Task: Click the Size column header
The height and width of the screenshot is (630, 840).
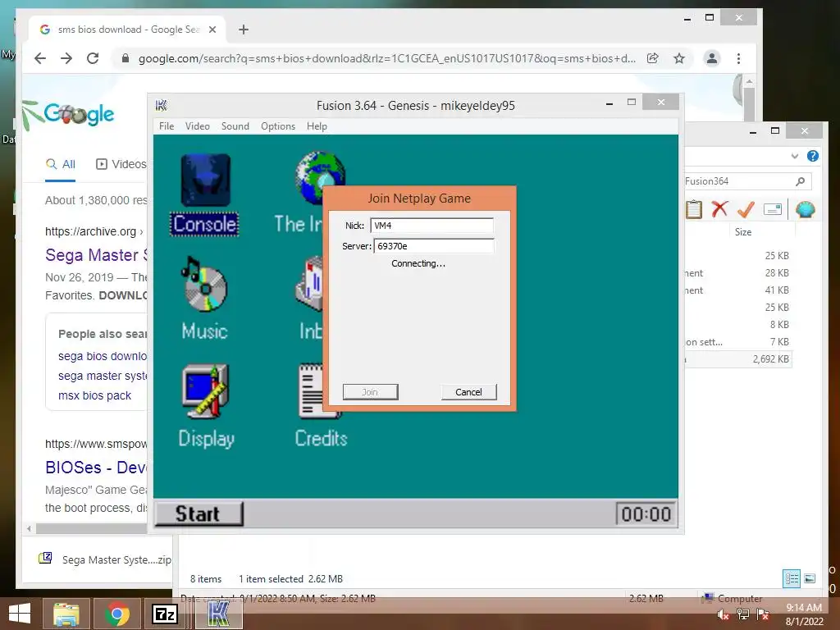Action: point(743,232)
